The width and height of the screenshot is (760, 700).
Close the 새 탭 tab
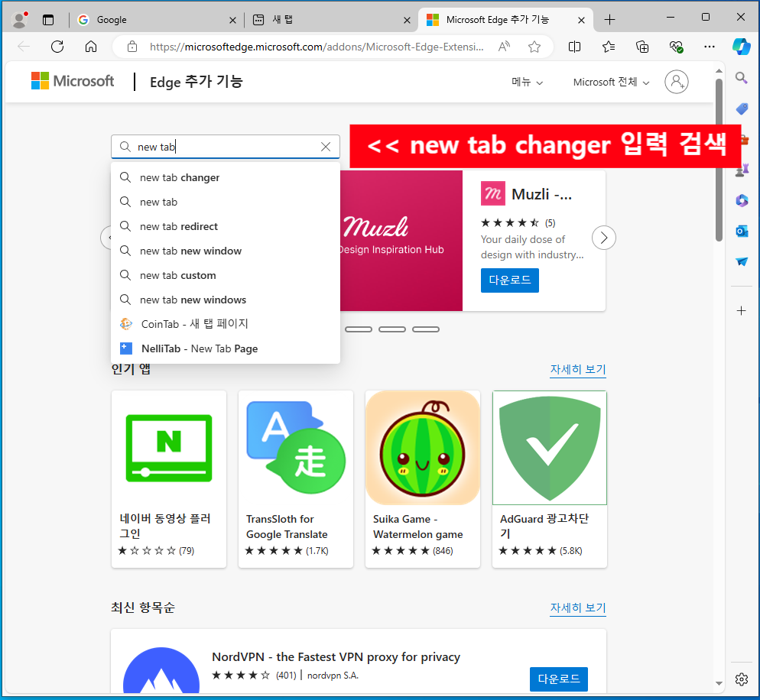[407, 20]
